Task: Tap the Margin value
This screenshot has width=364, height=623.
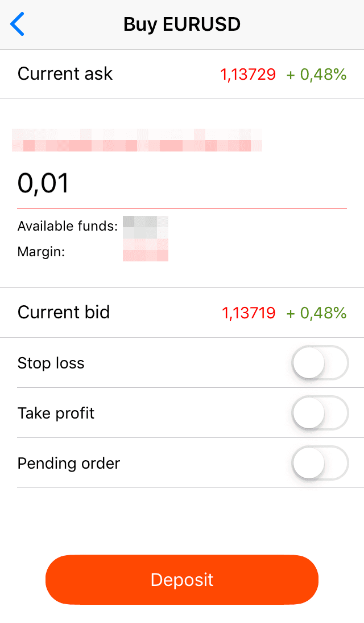Action: pyautogui.click(x=145, y=251)
